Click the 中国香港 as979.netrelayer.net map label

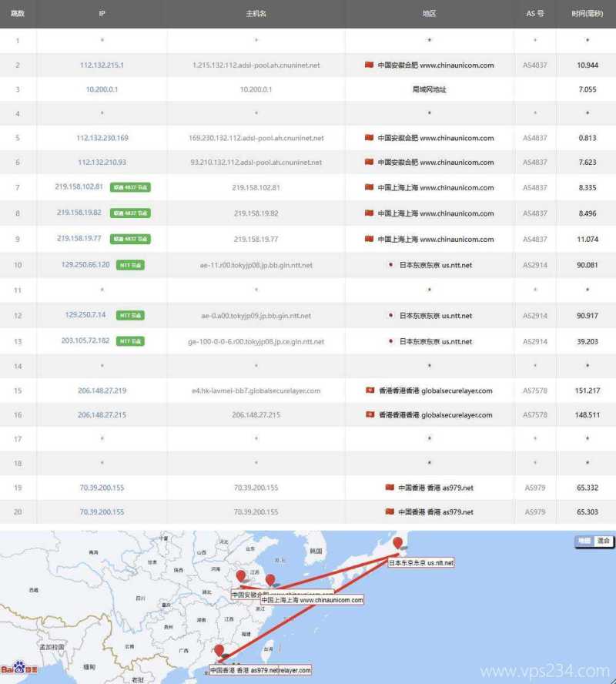pos(260,669)
